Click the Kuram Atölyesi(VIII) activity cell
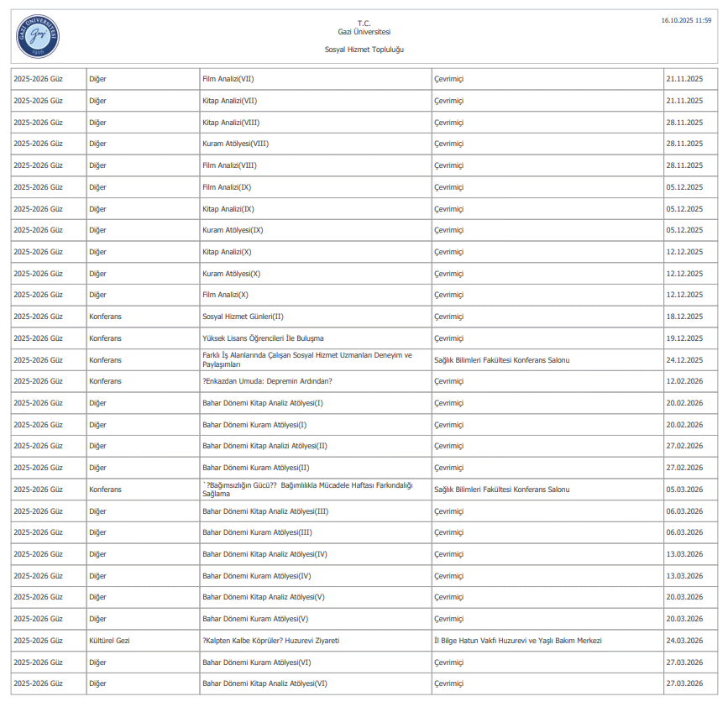This screenshot has width=728, height=707. tap(235, 144)
